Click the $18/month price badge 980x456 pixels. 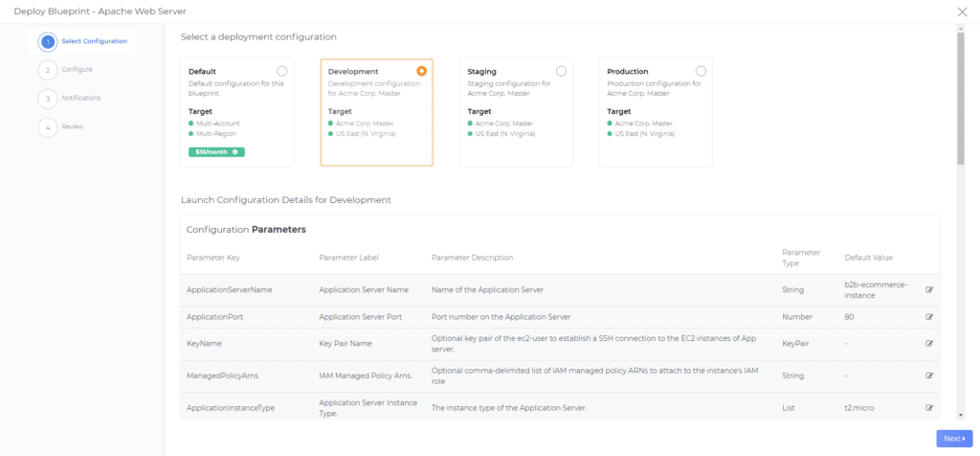click(x=212, y=151)
